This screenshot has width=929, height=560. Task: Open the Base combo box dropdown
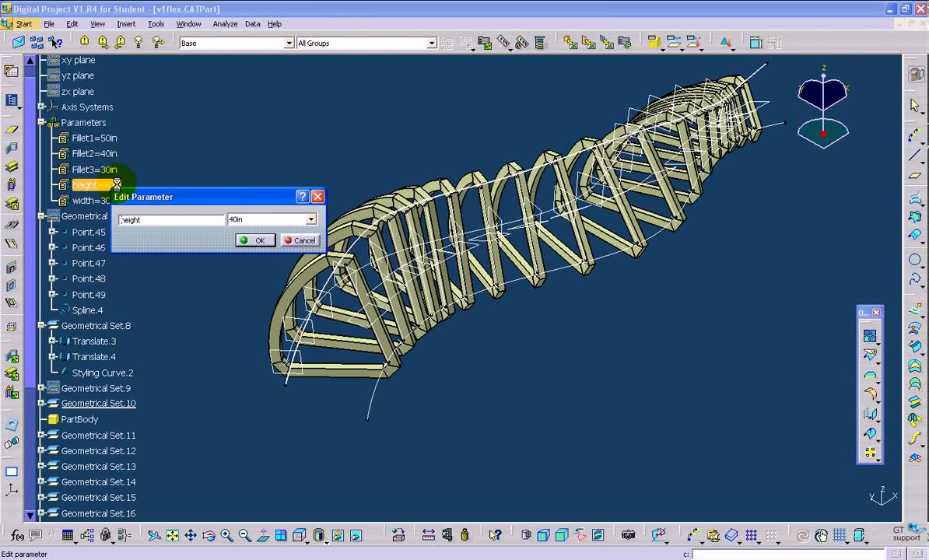pyautogui.click(x=289, y=44)
